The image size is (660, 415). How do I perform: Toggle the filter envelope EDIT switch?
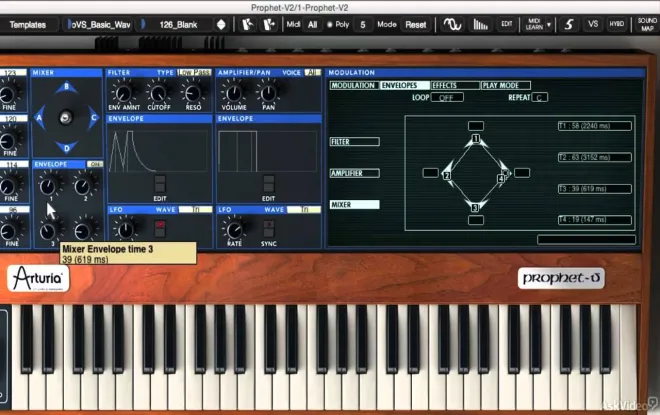(x=160, y=184)
